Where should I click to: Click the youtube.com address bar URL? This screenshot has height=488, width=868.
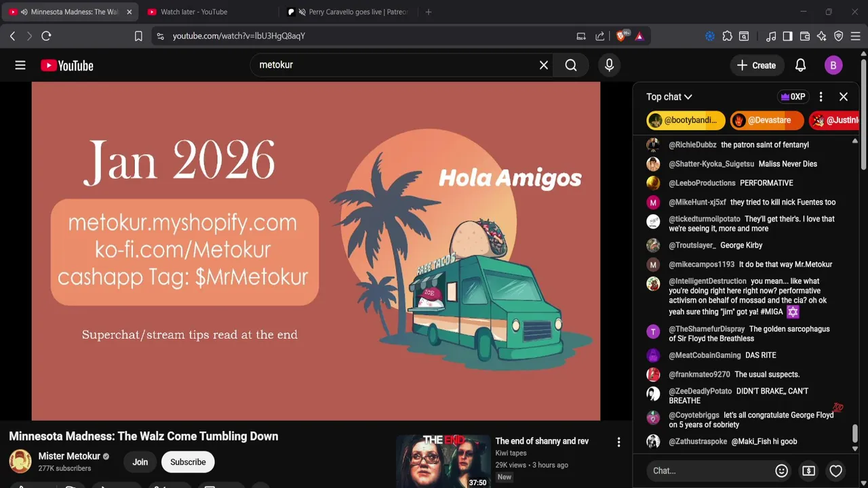click(239, 36)
